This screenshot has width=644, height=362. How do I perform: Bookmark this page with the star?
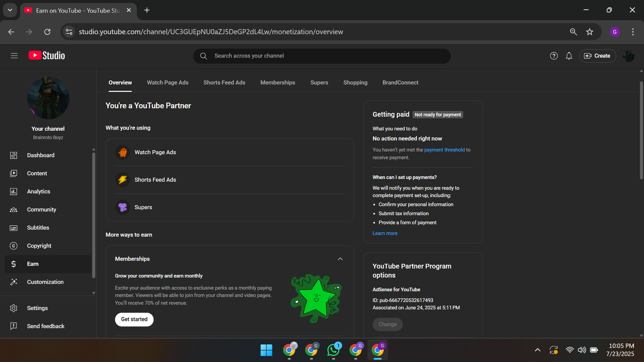click(590, 32)
